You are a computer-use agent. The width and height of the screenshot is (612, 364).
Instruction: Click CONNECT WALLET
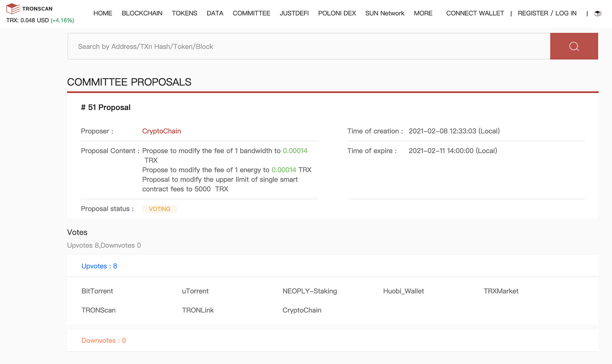[475, 13]
